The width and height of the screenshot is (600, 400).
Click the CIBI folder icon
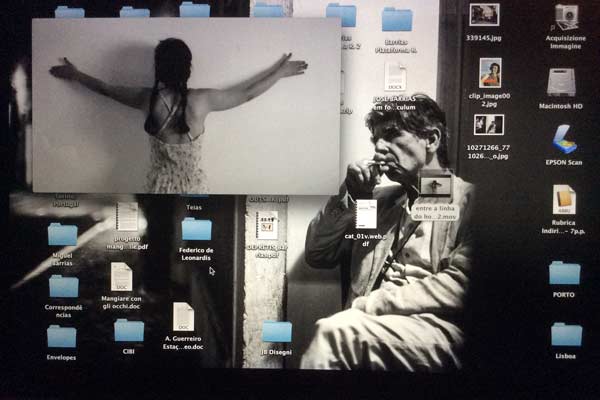[128, 330]
